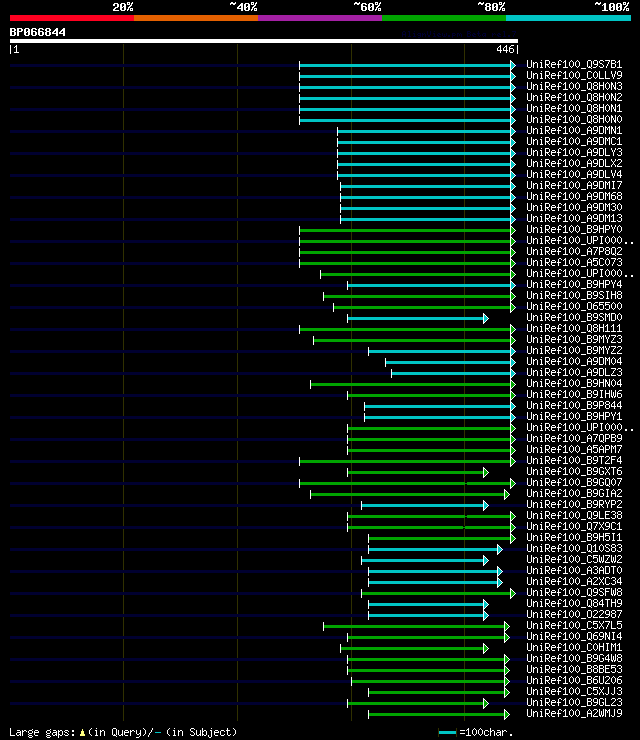Image resolution: width=640 pixels, height=740 pixels.
Task: Click the 446 query end position label
Action: (505, 49)
